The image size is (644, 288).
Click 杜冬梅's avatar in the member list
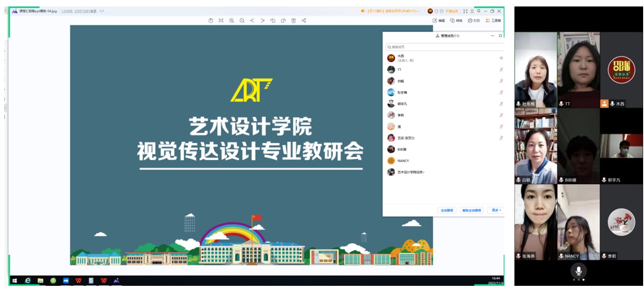pos(391,92)
